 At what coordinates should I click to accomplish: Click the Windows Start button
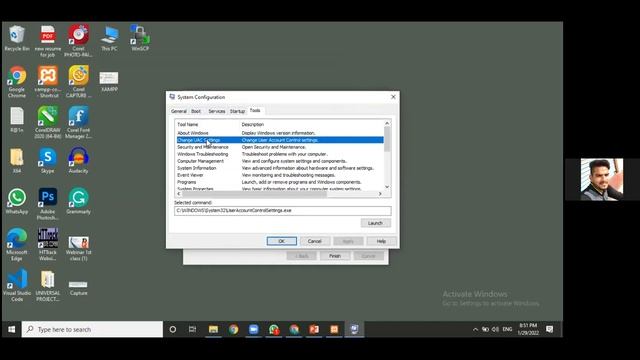point(11,329)
